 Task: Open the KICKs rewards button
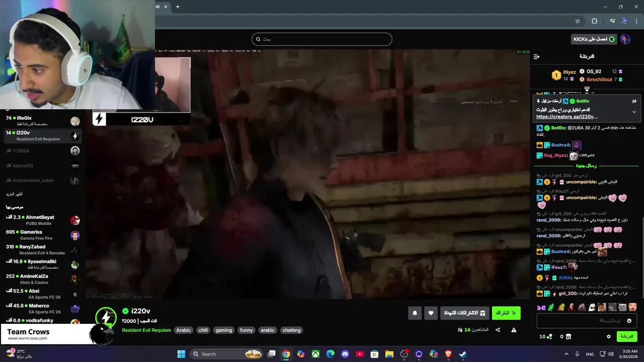click(594, 39)
